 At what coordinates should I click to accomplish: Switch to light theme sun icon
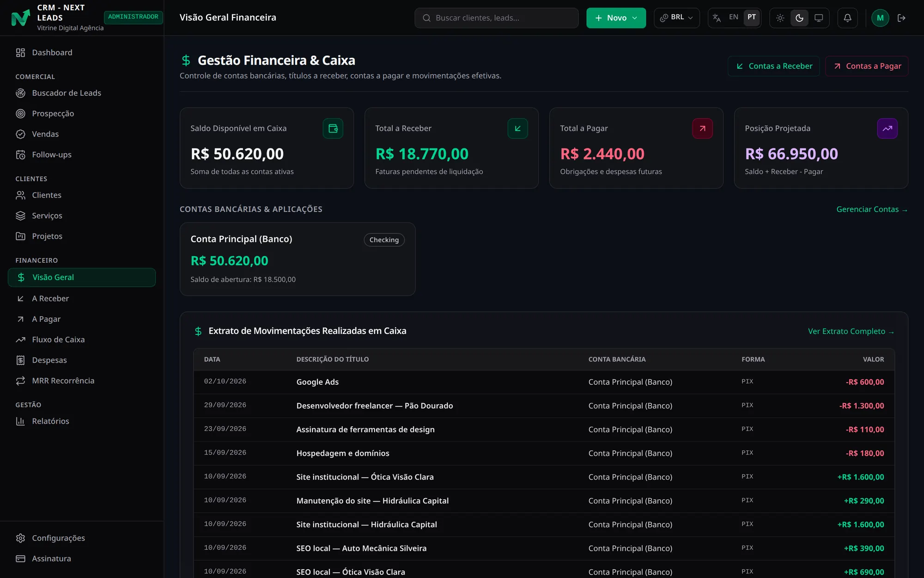tap(780, 18)
